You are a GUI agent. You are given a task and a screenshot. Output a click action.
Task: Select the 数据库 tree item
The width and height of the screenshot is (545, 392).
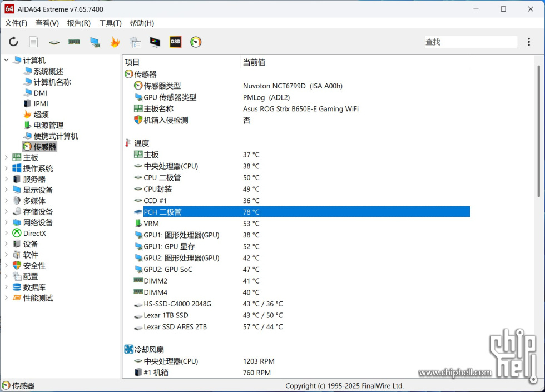point(29,287)
